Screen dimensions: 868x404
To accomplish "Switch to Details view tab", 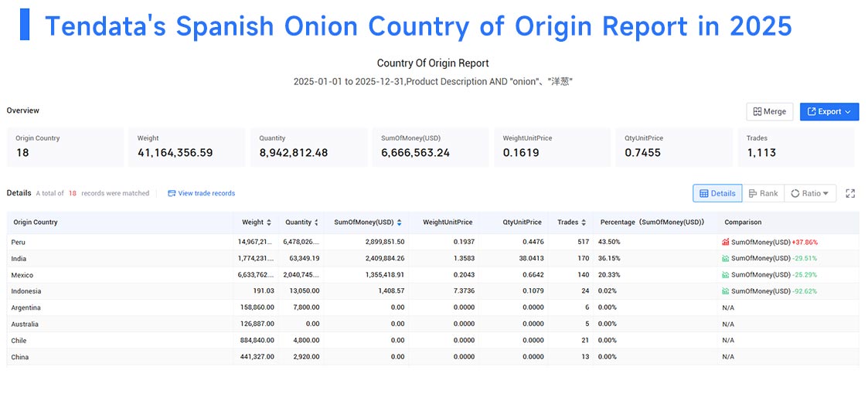I will coord(717,193).
